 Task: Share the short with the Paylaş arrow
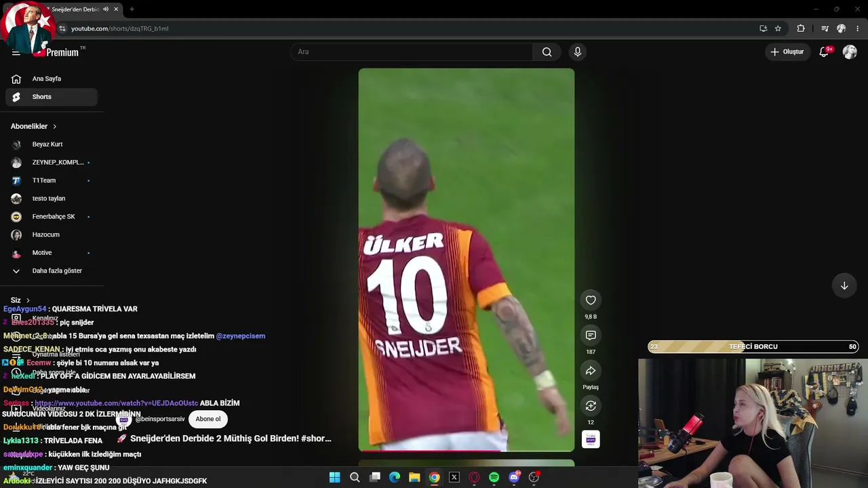pyautogui.click(x=591, y=371)
